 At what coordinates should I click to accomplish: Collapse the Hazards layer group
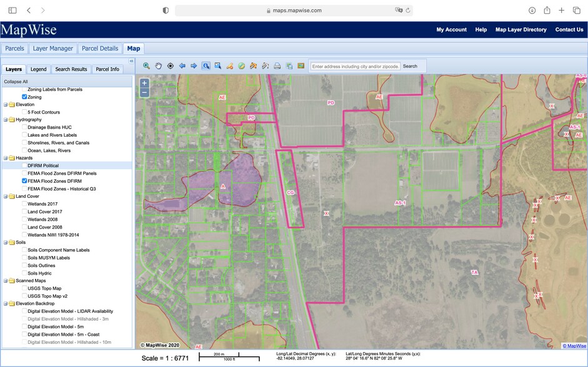click(x=5, y=158)
